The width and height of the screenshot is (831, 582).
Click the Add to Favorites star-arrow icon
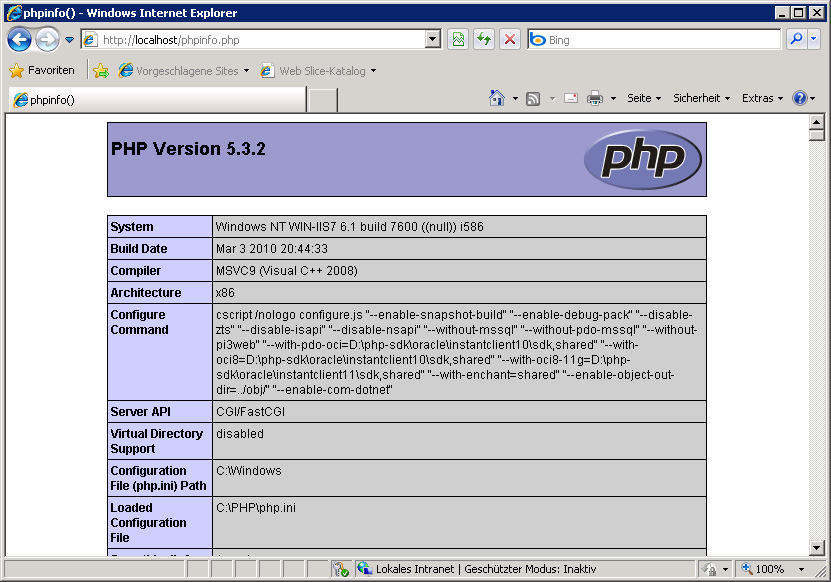coord(101,71)
